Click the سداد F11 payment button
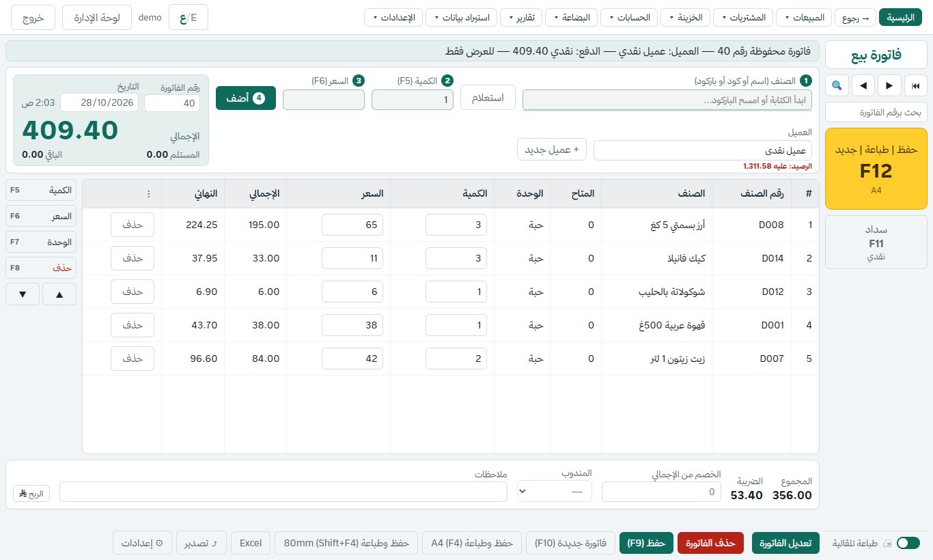This screenshot has width=933, height=560. 876,242
